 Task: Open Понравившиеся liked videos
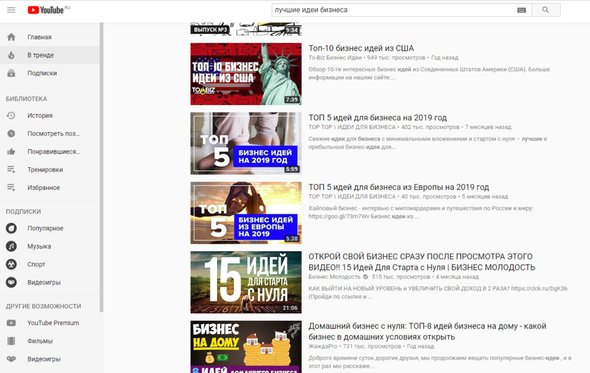[50, 152]
